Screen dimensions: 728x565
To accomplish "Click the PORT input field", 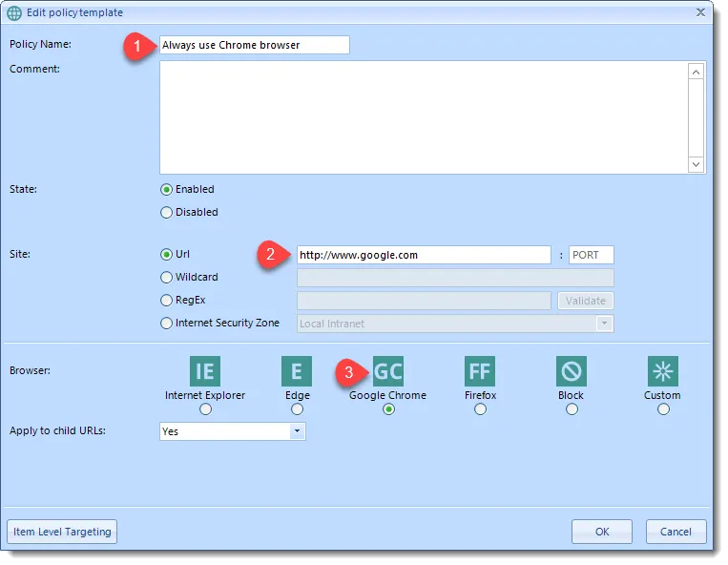I will tap(591, 255).
